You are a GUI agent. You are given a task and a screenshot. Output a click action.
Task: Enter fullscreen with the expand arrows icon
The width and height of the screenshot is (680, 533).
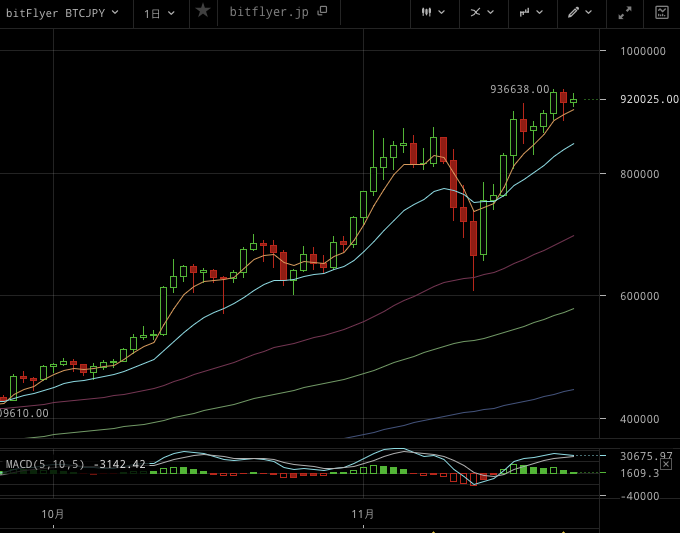(625, 13)
